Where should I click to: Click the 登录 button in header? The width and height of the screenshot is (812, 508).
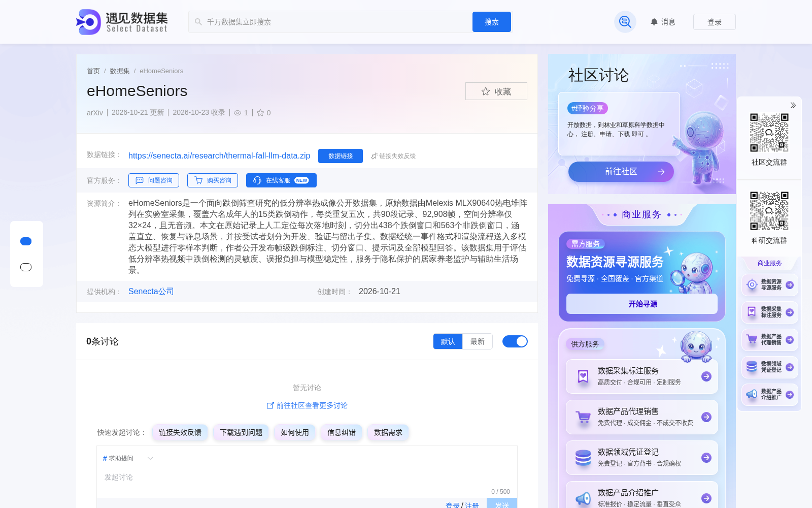(x=715, y=22)
